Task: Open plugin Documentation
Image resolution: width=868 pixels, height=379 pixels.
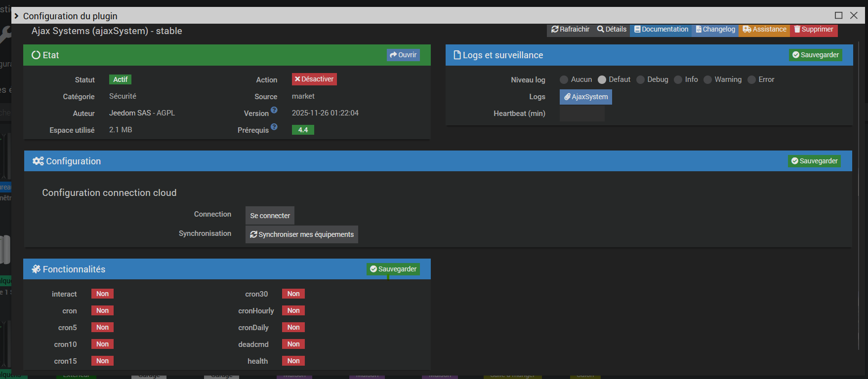Action: pyautogui.click(x=661, y=30)
